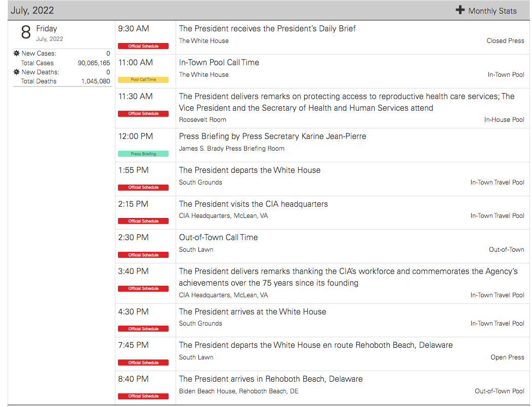Click the In-Town Pool label
The height and width of the screenshot is (407, 532).
[506, 74]
